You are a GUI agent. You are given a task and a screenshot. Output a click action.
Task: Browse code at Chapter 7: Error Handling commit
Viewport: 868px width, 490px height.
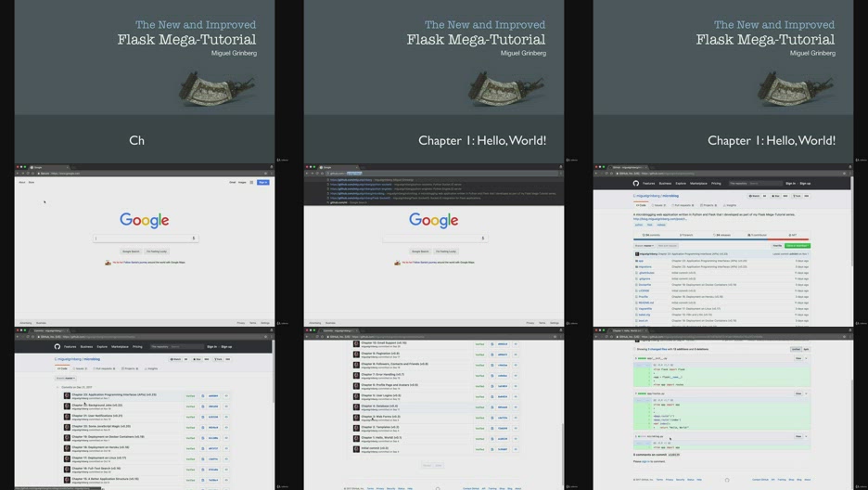tap(516, 376)
